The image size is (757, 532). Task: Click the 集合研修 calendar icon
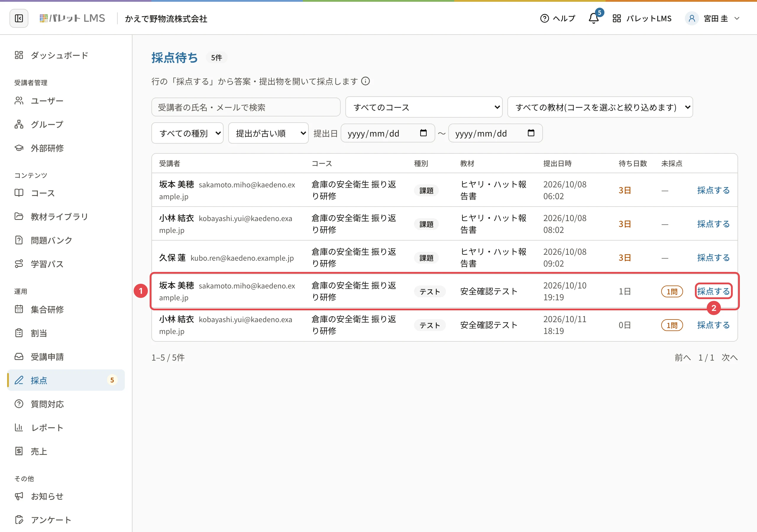(x=19, y=309)
